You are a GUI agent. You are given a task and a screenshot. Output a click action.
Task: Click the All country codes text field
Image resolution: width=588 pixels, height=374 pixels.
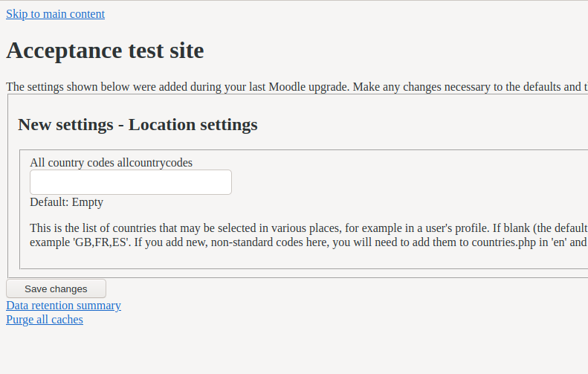point(131,182)
